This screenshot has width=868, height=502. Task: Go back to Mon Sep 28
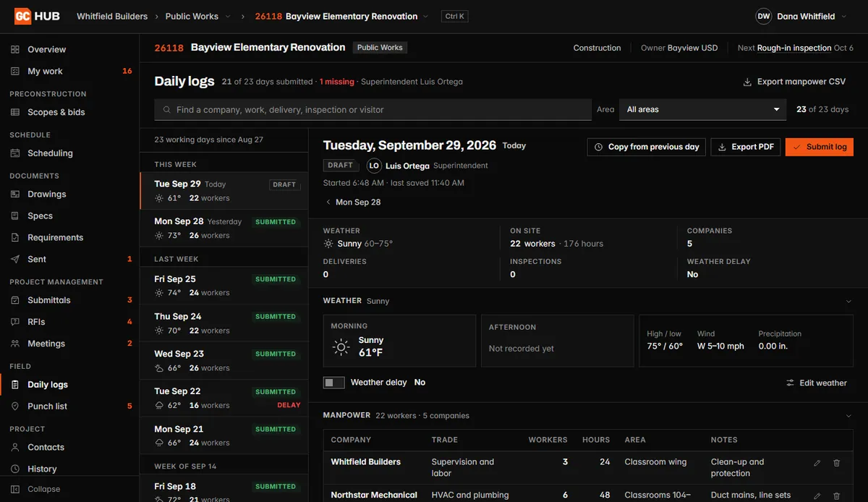tap(353, 203)
